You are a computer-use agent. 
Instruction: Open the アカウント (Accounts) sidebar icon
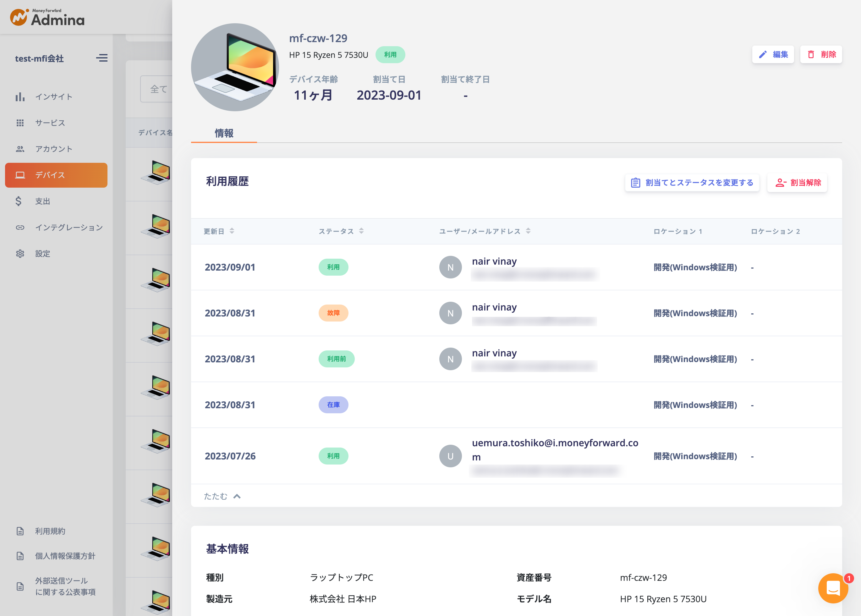pyautogui.click(x=20, y=149)
